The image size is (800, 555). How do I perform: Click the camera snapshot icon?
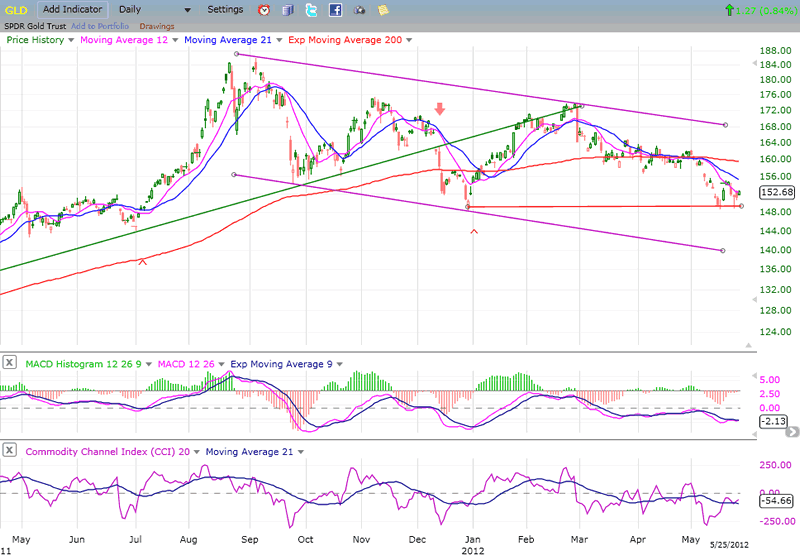pyautogui.click(x=359, y=10)
